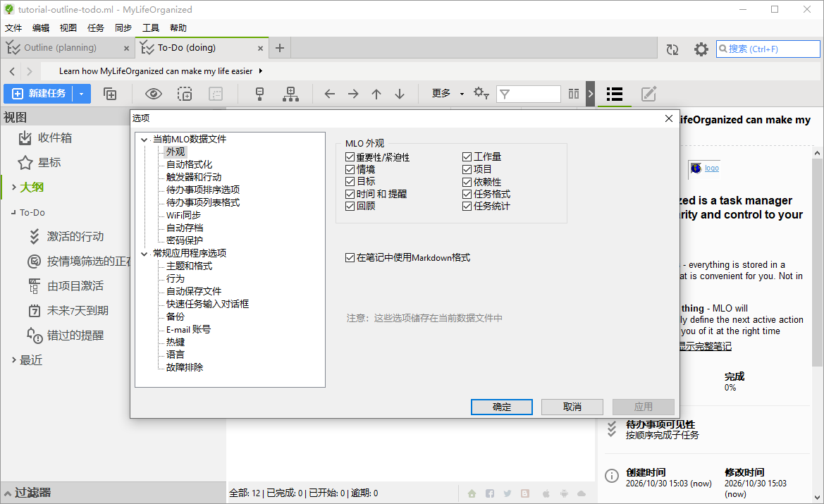Select 热键 in options tree
The image size is (824, 504).
176,342
